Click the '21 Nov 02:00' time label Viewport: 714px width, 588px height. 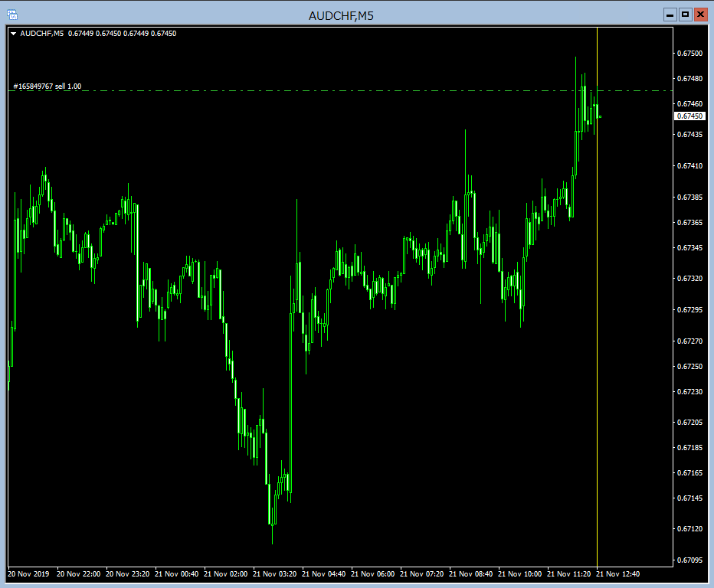pos(225,574)
